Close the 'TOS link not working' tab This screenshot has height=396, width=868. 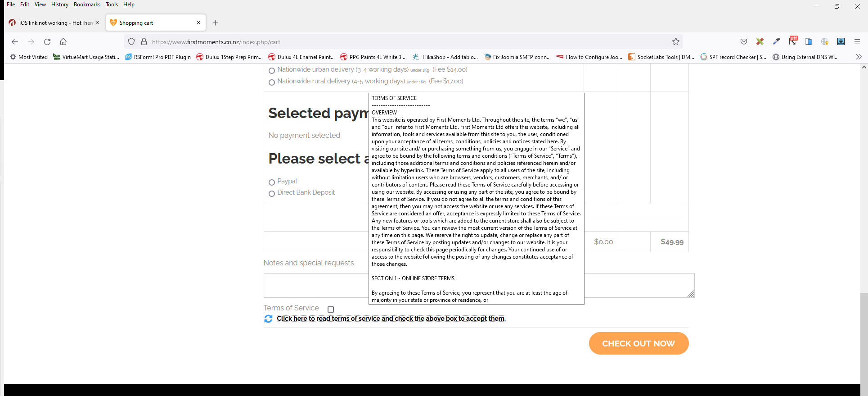click(97, 23)
